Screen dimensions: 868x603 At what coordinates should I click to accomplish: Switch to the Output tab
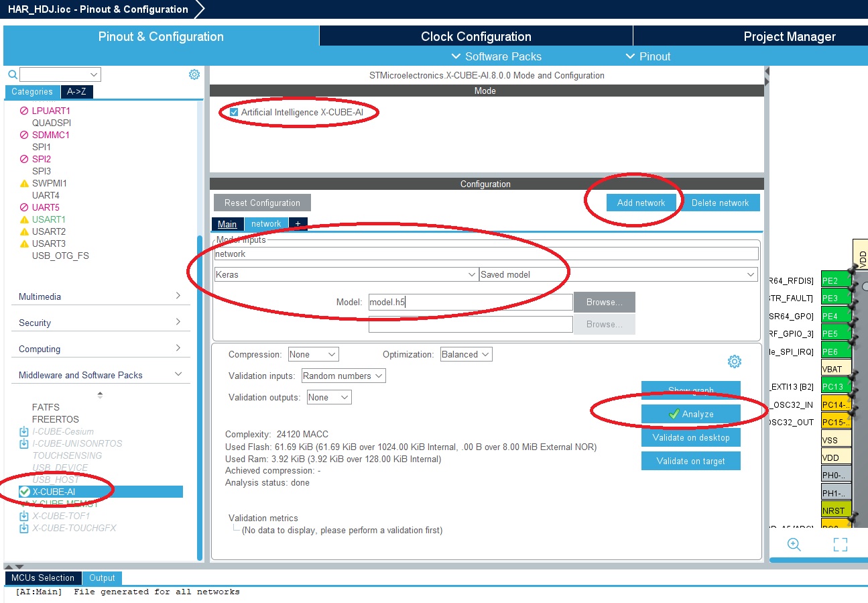coord(103,578)
